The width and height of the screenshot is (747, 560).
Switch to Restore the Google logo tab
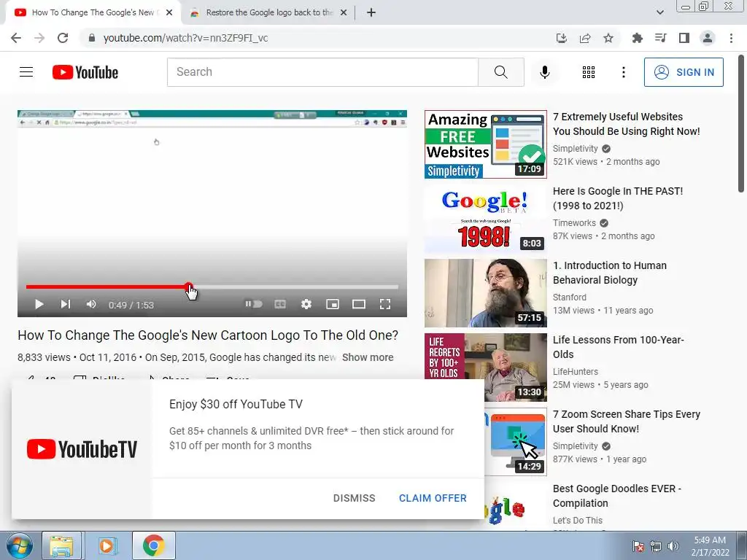tap(268, 12)
